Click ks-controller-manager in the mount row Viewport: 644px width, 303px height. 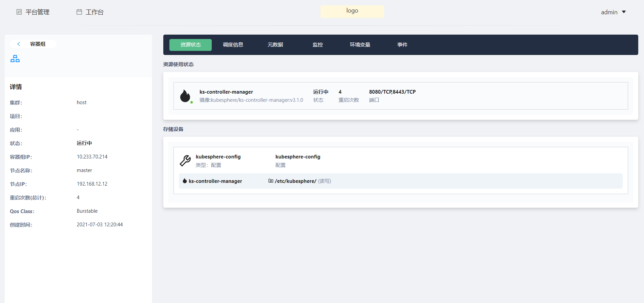215,181
